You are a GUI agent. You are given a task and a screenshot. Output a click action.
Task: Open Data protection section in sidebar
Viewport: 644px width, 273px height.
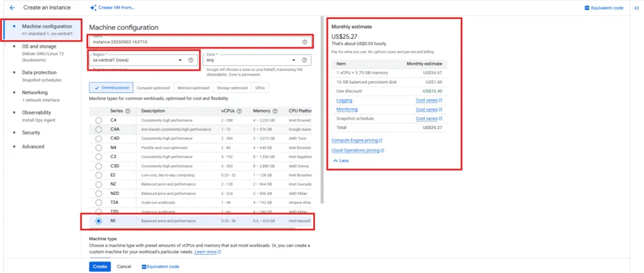(43, 76)
